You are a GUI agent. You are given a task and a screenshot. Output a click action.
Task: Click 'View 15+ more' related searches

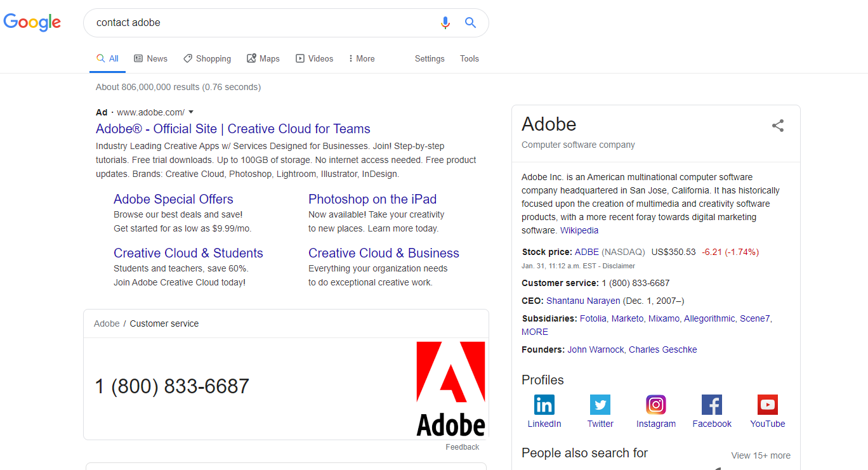coord(761,455)
